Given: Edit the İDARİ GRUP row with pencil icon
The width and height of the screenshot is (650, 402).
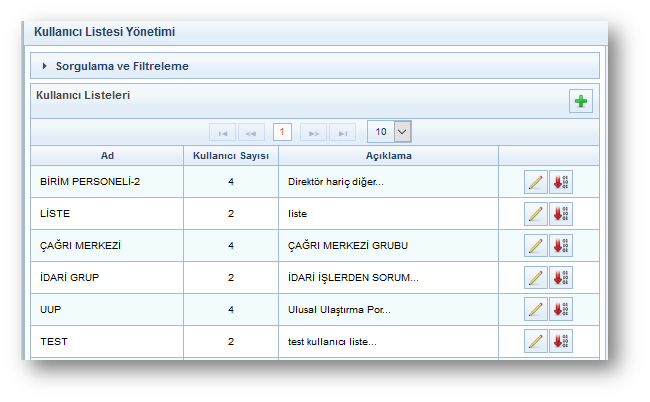Looking at the screenshot, I should click(x=536, y=278).
